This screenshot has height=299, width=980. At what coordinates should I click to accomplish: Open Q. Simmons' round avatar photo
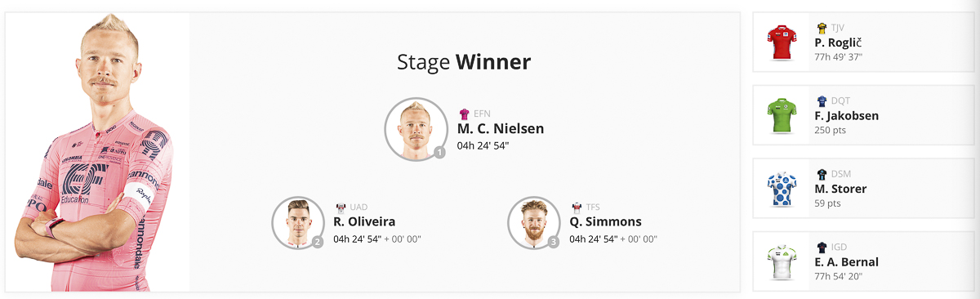(533, 221)
